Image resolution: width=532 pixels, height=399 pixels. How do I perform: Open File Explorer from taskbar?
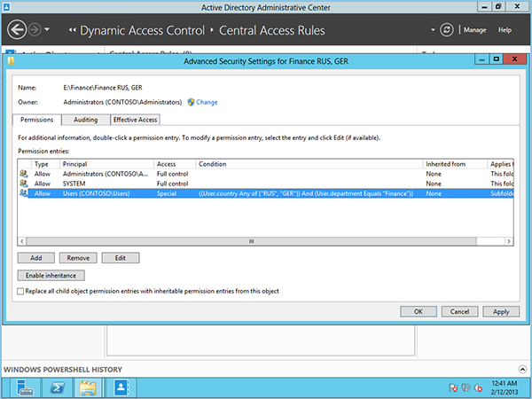point(88,387)
